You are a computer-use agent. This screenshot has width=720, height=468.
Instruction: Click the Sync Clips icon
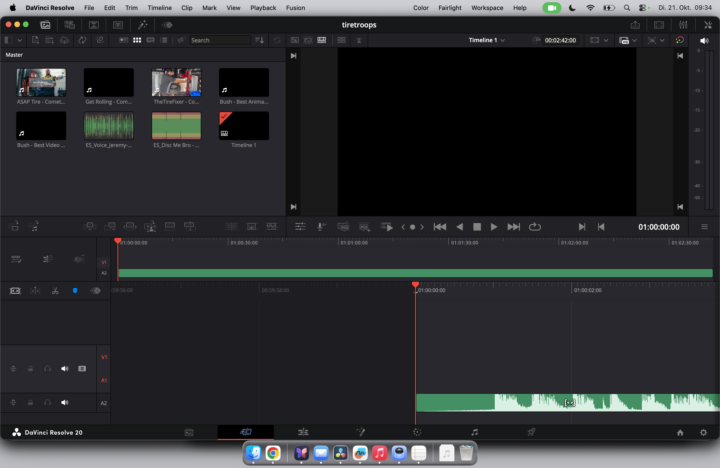[82, 40]
